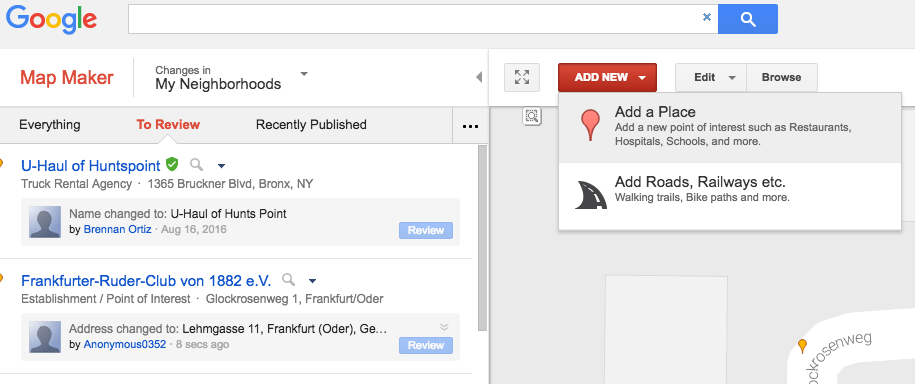The height and width of the screenshot is (384, 915).
Task: Open the Brennan Ortiz profile link
Action: click(117, 229)
